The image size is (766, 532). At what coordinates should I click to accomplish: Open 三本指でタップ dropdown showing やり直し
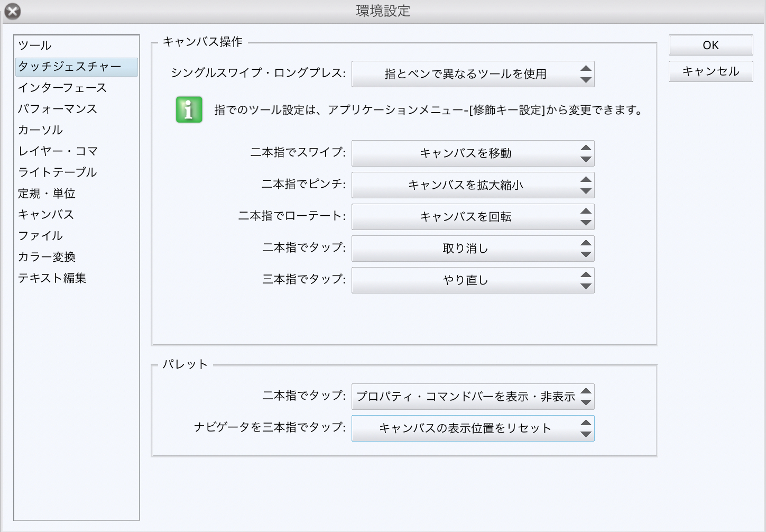(x=473, y=280)
